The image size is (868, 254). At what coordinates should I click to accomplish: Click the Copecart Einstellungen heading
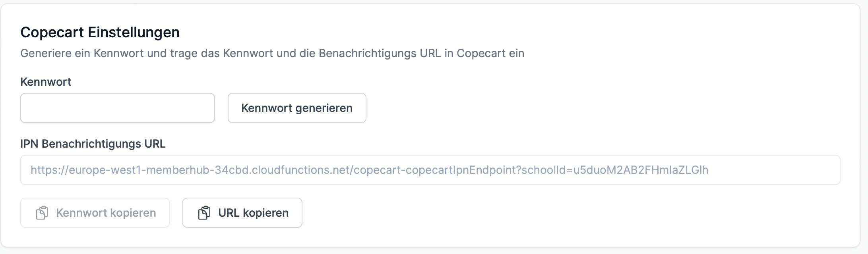[x=100, y=32]
